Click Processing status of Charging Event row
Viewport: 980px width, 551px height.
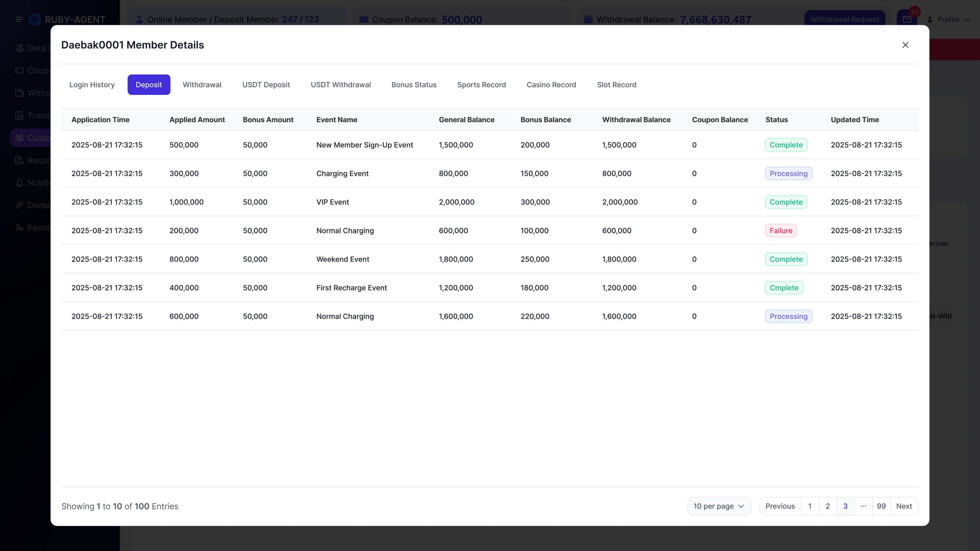(789, 173)
